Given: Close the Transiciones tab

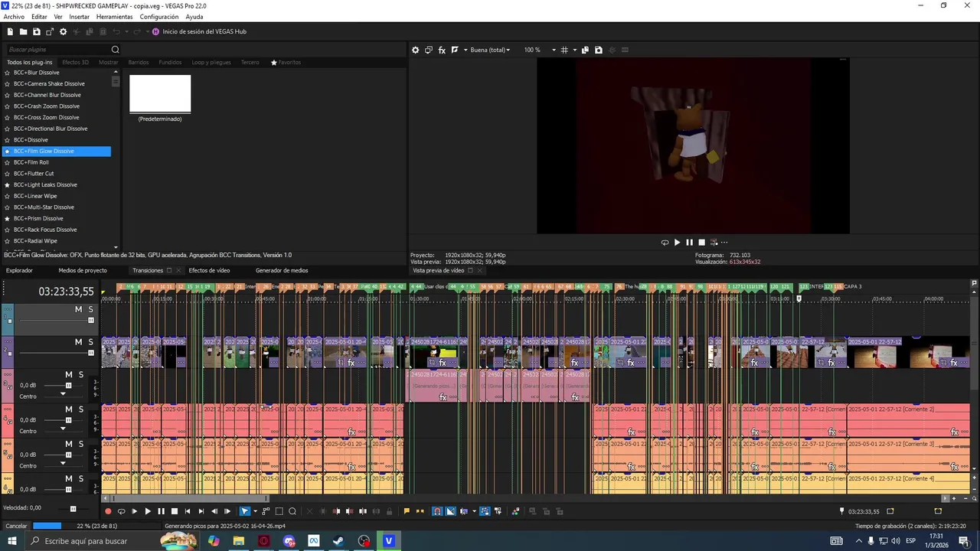Looking at the screenshot, I should [x=178, y=270].
